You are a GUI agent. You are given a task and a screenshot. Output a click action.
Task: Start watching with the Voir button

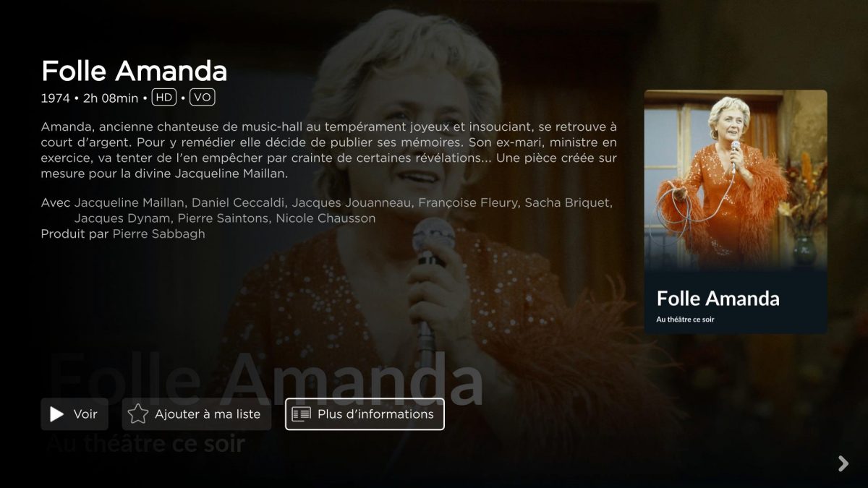[75, 414]
